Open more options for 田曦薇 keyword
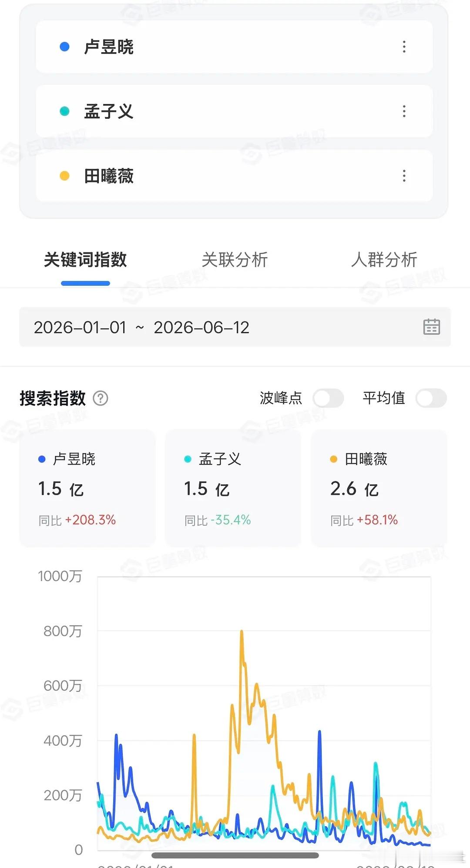Viewport: 470px width, 868px height. click(404, 176)
